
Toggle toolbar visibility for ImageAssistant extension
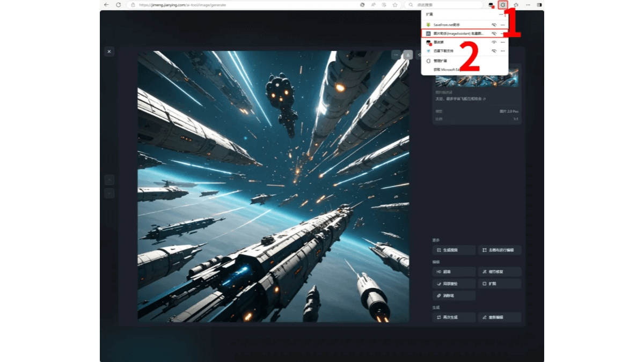pos(493,33)
